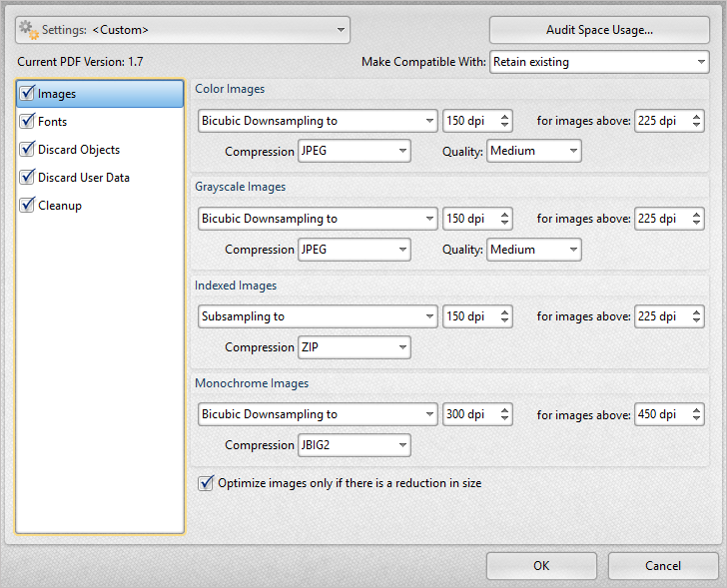Toggle the Fonts checkbox

(x=27, y=122)
